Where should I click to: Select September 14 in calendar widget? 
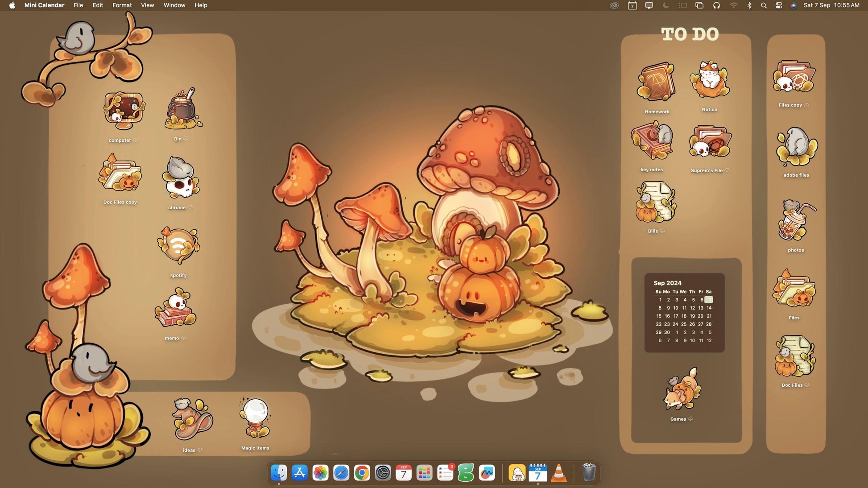[x=709, y=308]
